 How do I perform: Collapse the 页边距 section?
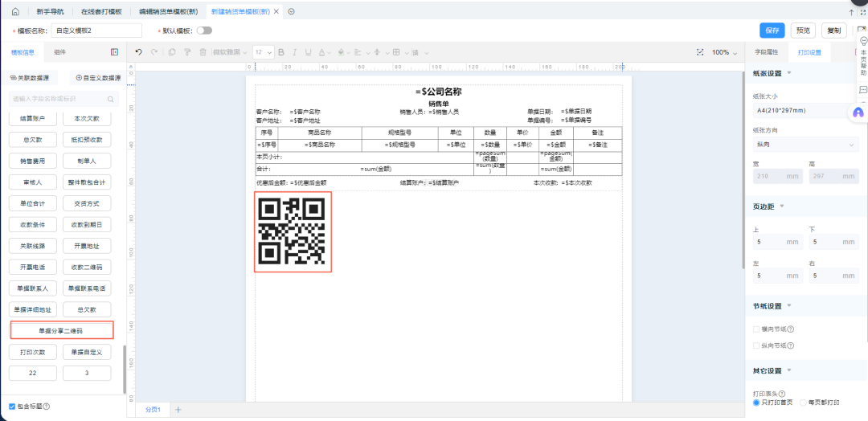[x=782, y=206]
